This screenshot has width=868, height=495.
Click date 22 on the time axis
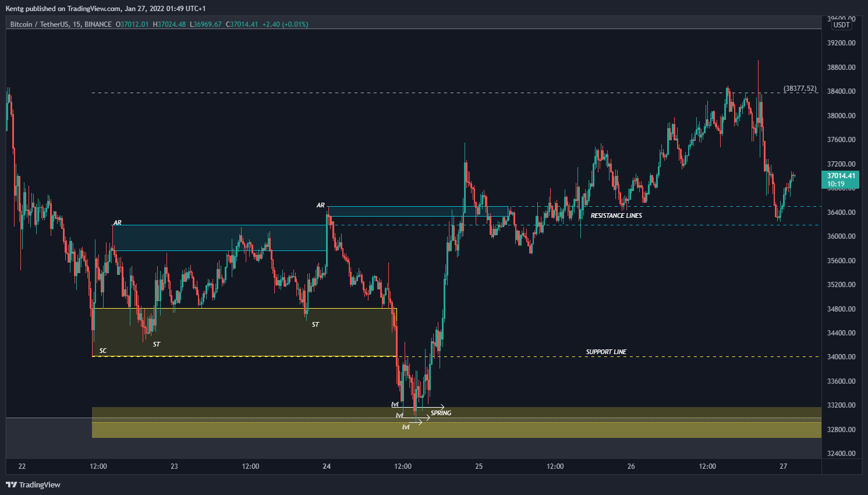22,466
